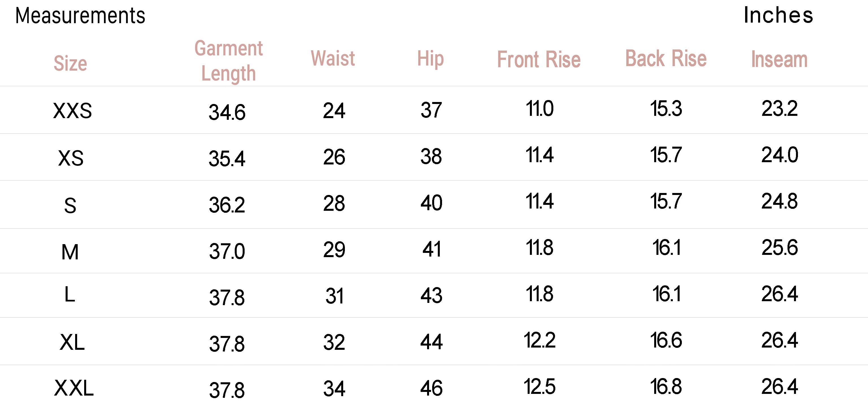
Task: Select the M size row label
Action: tap(70, 252)
